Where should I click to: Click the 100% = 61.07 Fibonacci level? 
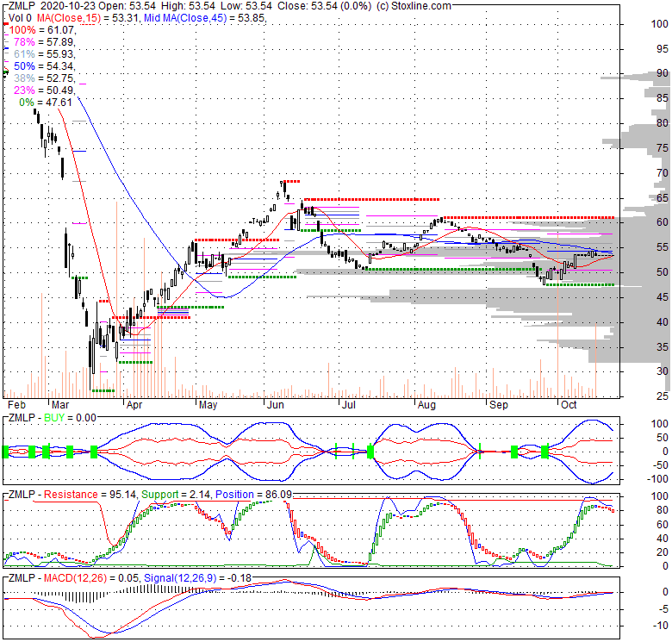coord(42,30)
